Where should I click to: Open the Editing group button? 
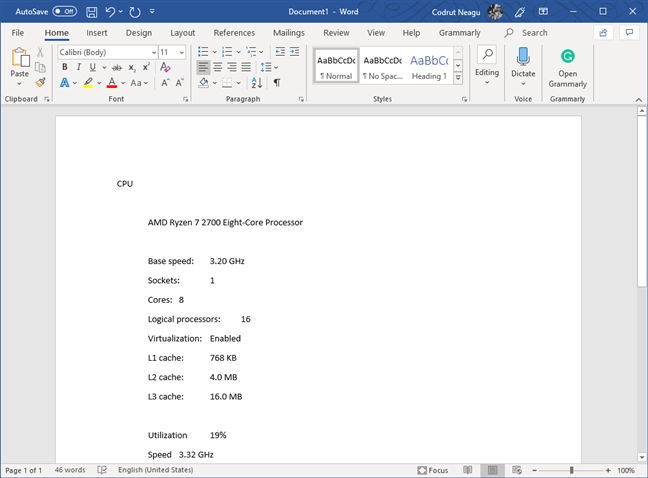coord(487,66)
